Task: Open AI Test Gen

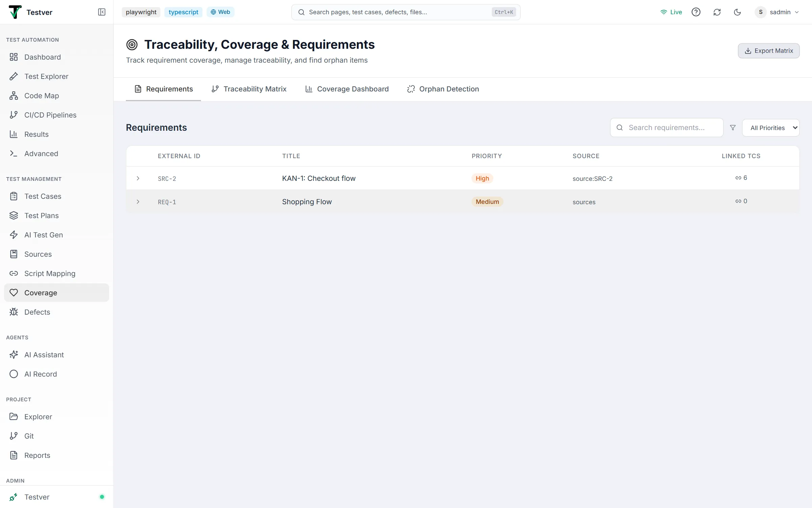Action: (57, 235)
